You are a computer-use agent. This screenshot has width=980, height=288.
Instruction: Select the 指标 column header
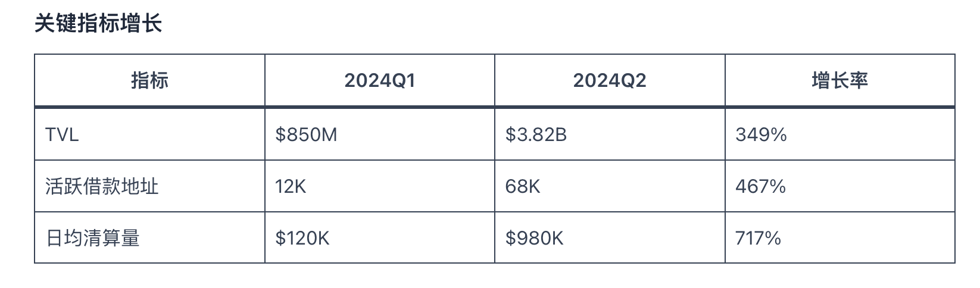pyautogui.click(x=149, y=80)
